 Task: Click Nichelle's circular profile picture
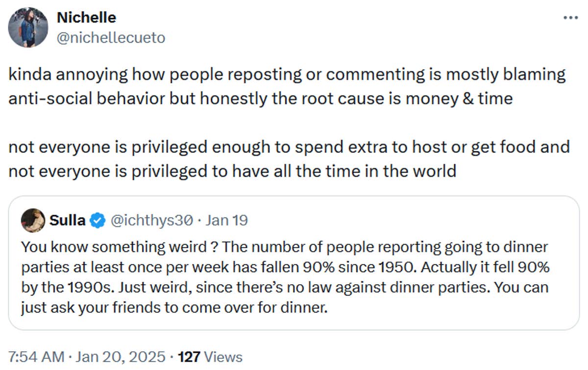click(28, 27)
